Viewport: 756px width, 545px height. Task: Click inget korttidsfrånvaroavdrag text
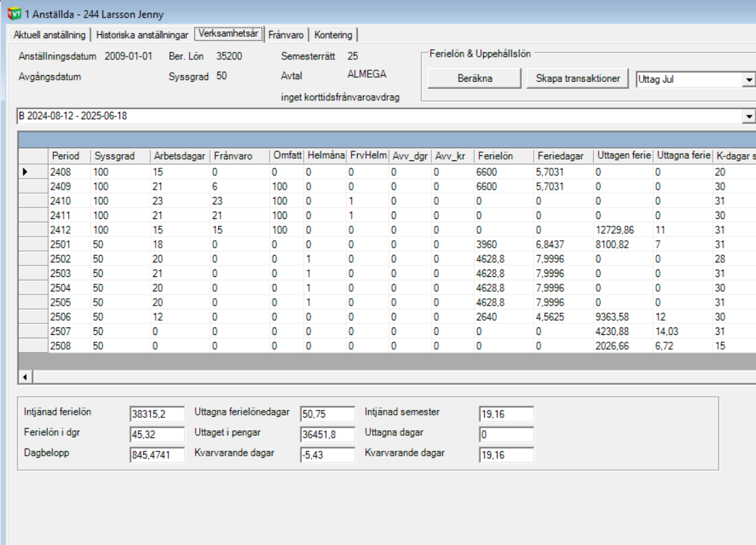click(340, 97)
